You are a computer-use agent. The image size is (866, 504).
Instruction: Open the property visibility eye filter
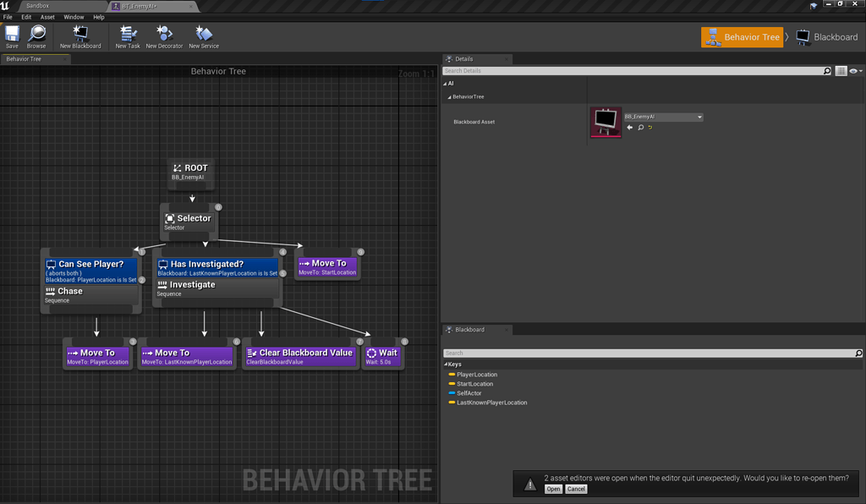854,71
